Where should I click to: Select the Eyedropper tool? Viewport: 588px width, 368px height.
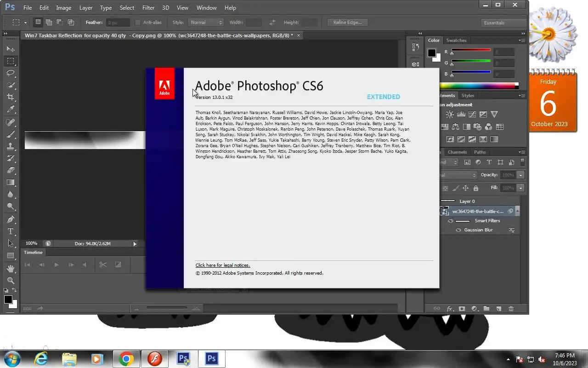(11, 109)
